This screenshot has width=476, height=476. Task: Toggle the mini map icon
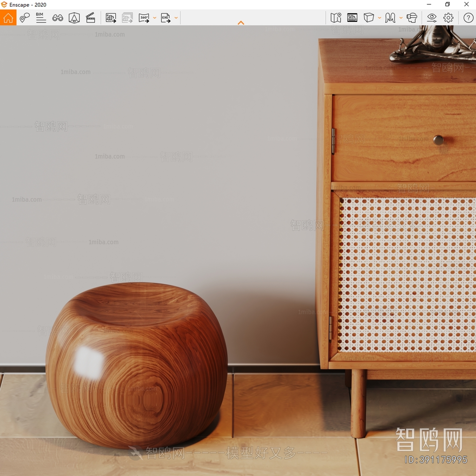coord(336,18)
